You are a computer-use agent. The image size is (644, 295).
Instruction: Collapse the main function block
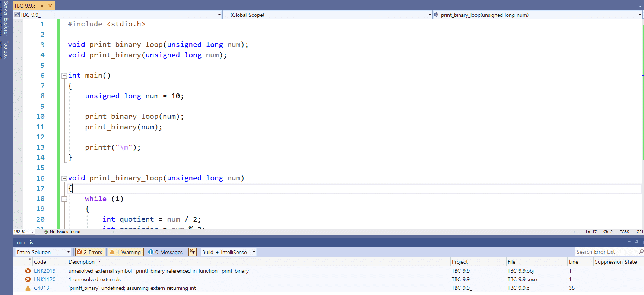(64, 76)
